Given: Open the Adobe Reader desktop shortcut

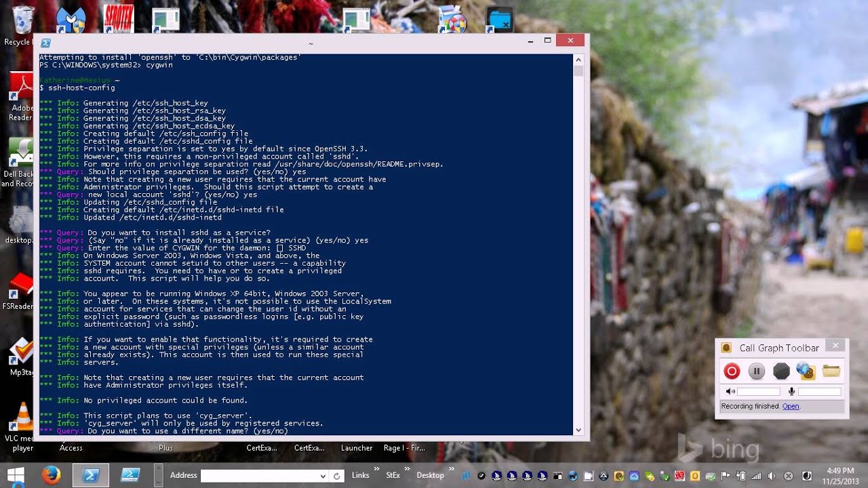Looking at the screenshot, I should point(20,97).
